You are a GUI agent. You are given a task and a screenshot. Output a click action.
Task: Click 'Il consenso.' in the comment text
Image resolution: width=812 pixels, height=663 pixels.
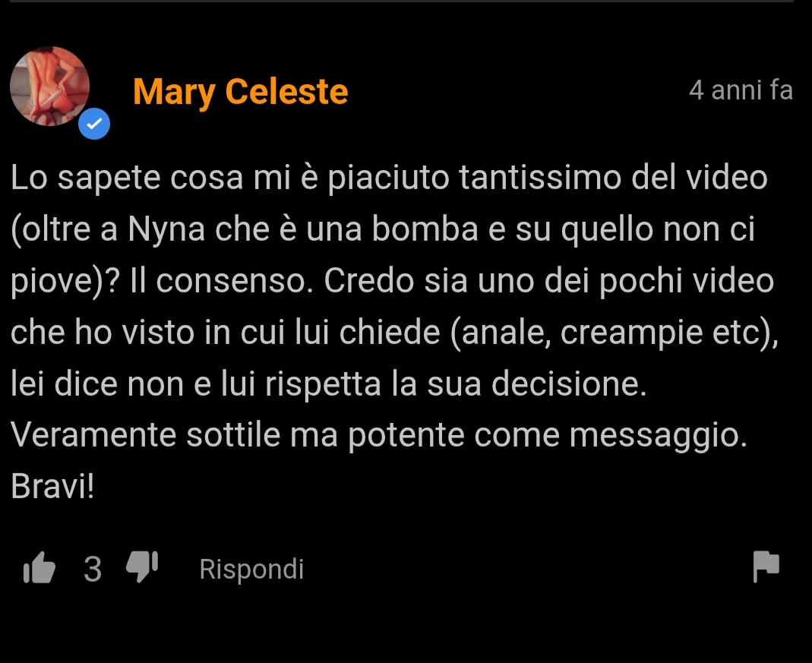[222, 281]
